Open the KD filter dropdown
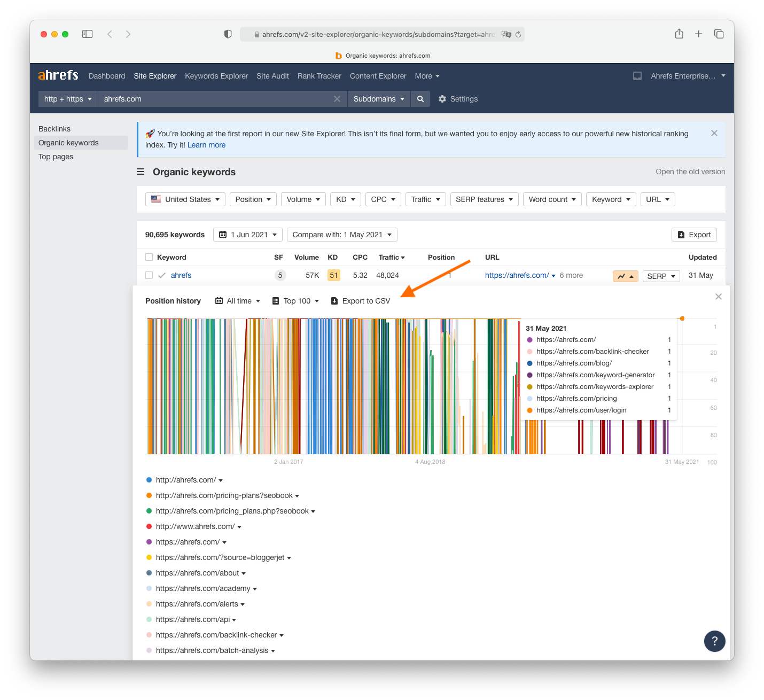This screenshot has width=764, height=700. point(346,199)
